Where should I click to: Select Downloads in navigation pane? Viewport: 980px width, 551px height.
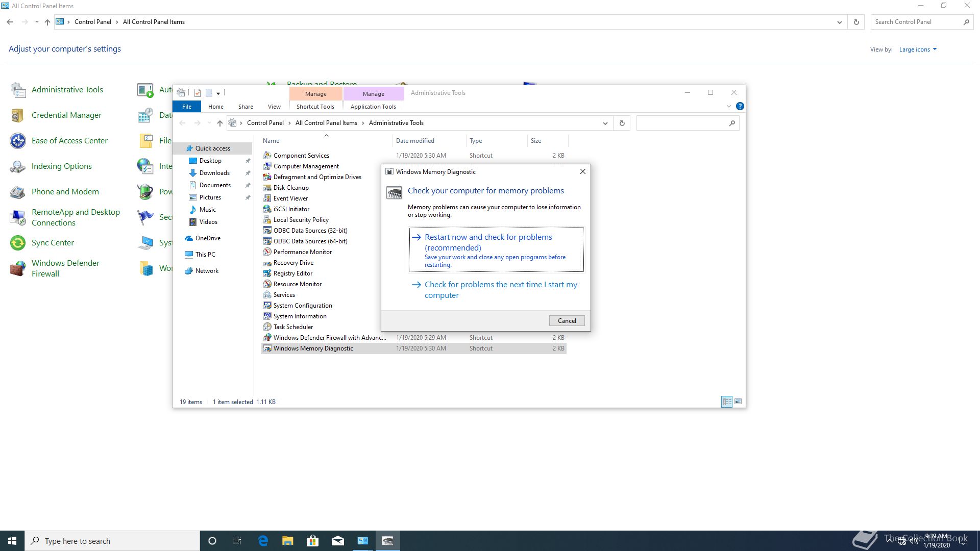214,172
